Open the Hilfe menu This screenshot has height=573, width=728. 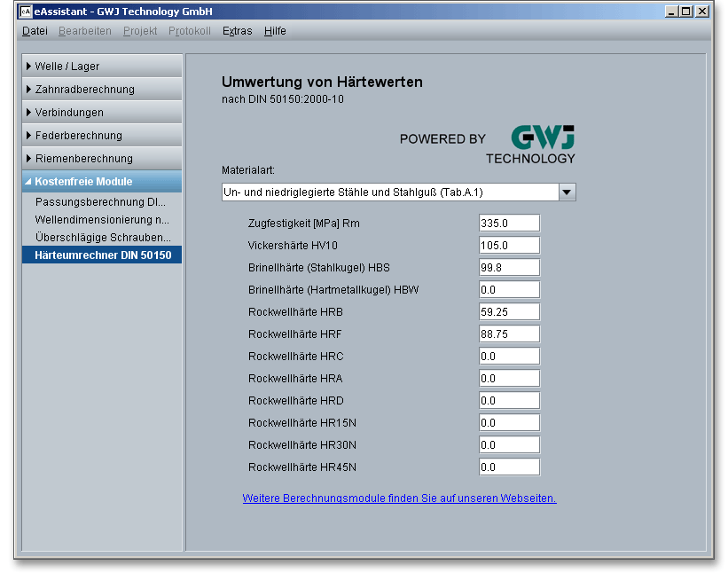275,31
